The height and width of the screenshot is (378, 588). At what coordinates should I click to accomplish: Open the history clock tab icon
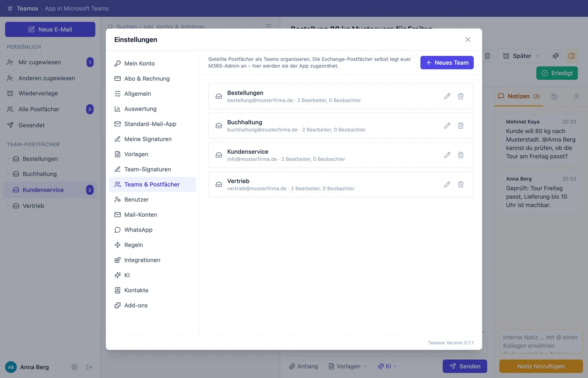click(554, 97)
